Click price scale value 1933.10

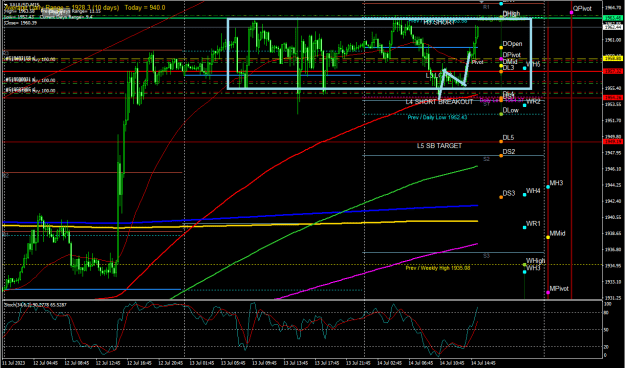pyautogui.click(x=613, y=282)
